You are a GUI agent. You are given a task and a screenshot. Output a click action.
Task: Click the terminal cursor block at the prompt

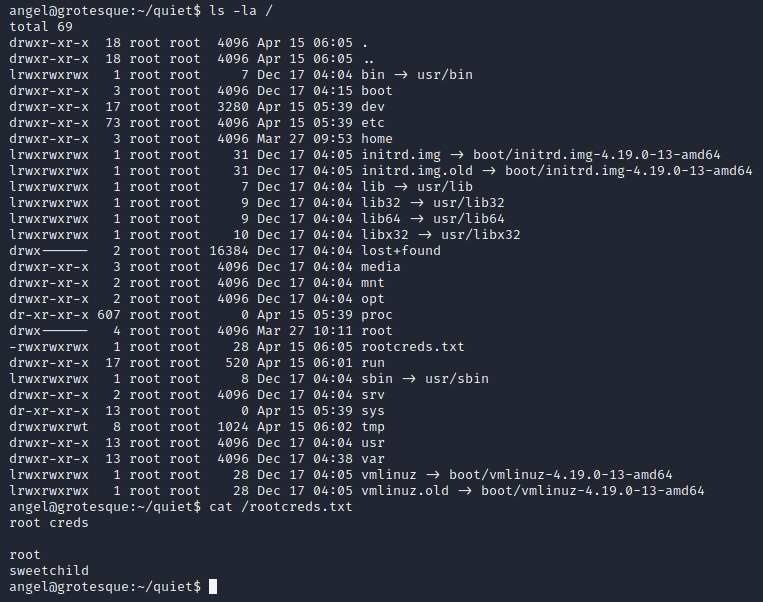[x=213, y=587]
